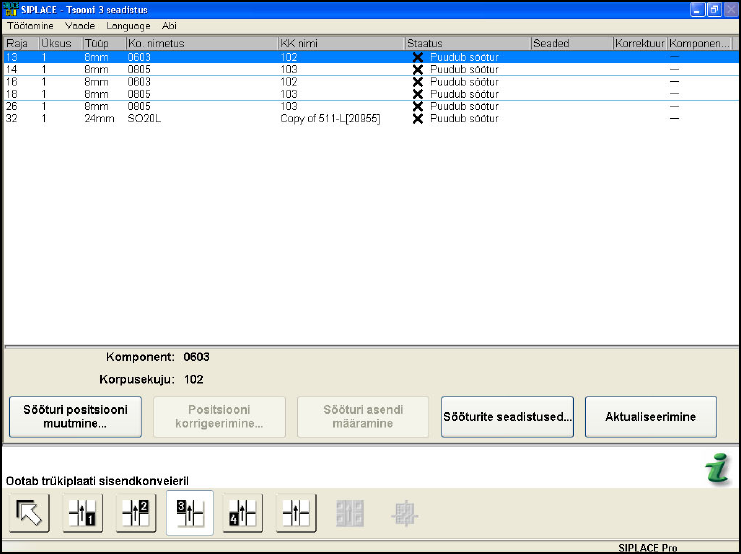Click the X status icon on row 32
This screenshot has height=554, width=741.
[x=418, y=118]
